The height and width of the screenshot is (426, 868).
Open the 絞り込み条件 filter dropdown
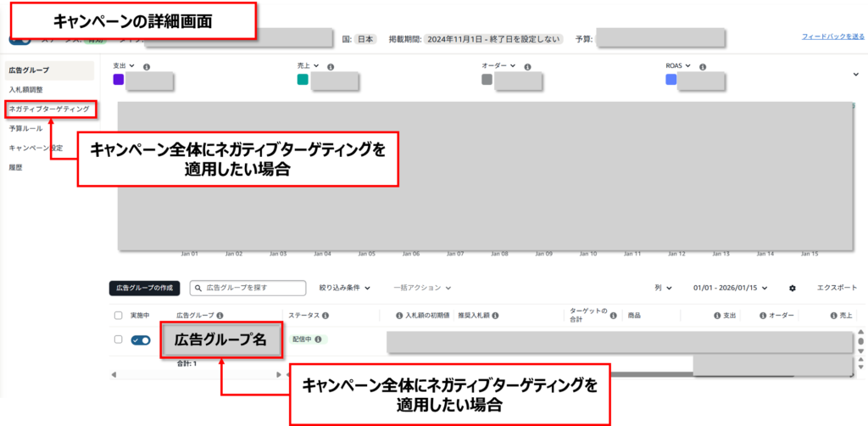pos(344,288)
